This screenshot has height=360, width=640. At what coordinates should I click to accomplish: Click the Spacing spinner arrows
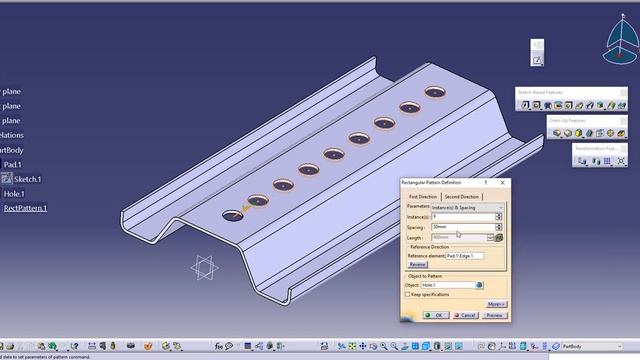(498, 227)
